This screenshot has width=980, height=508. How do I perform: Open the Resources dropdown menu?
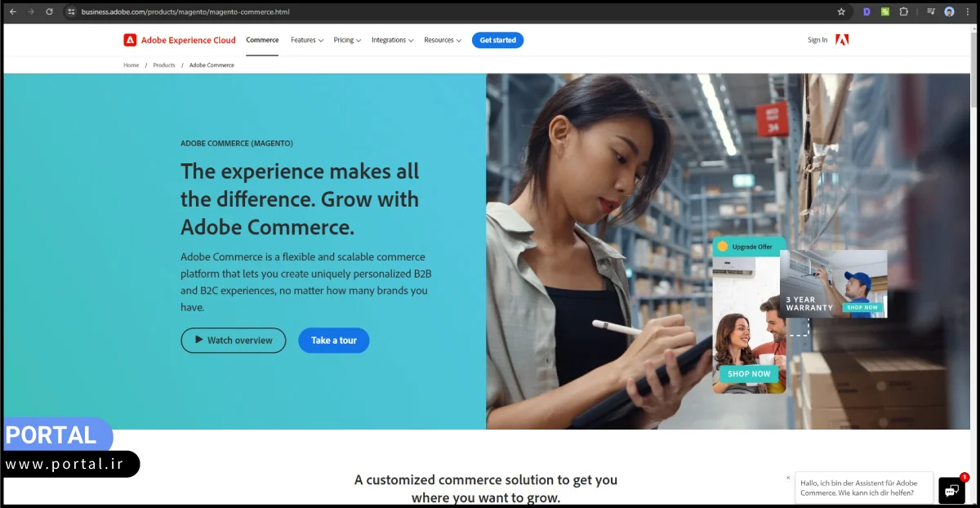pos(443,40)
